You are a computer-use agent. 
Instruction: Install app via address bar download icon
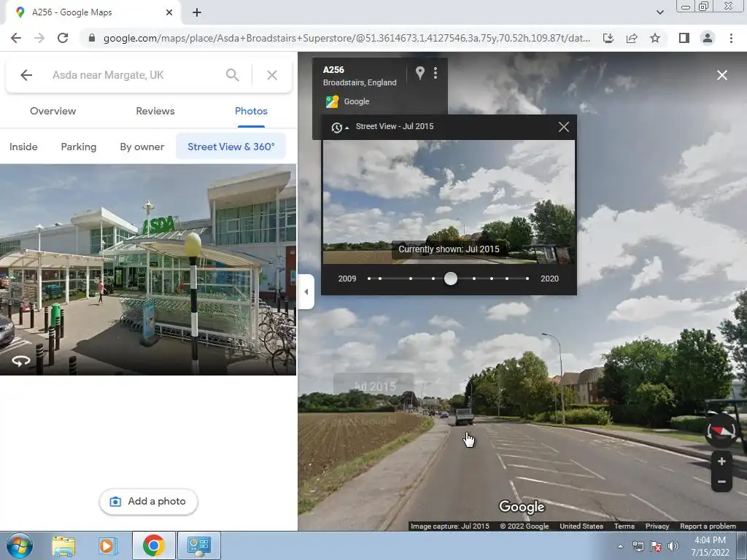coord(608,38)
